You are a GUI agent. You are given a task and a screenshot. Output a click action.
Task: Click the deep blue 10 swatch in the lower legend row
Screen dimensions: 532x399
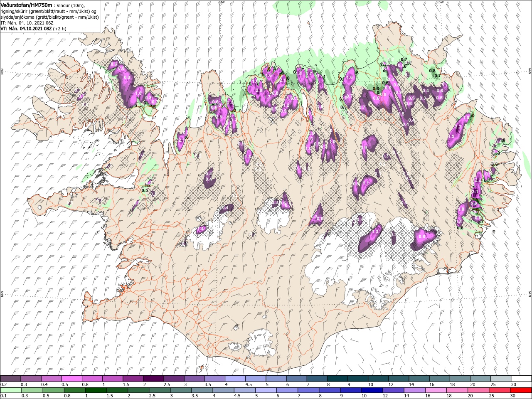(x=372, y=390)
